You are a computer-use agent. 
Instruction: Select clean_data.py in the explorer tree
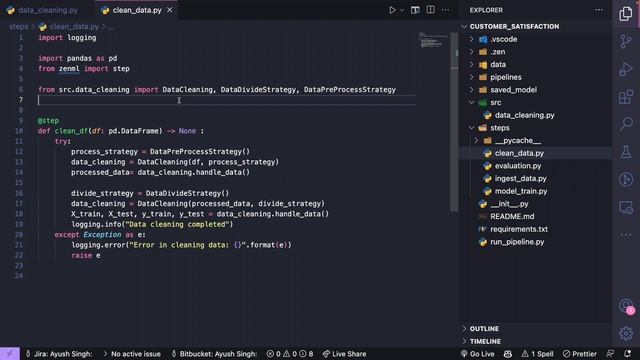tap(519, 153)
